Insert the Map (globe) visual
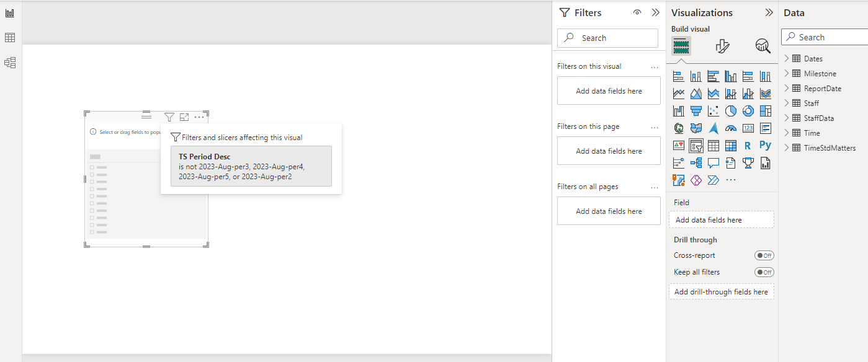This screenshot has height=362, width=868. click(x=679, y=128)
